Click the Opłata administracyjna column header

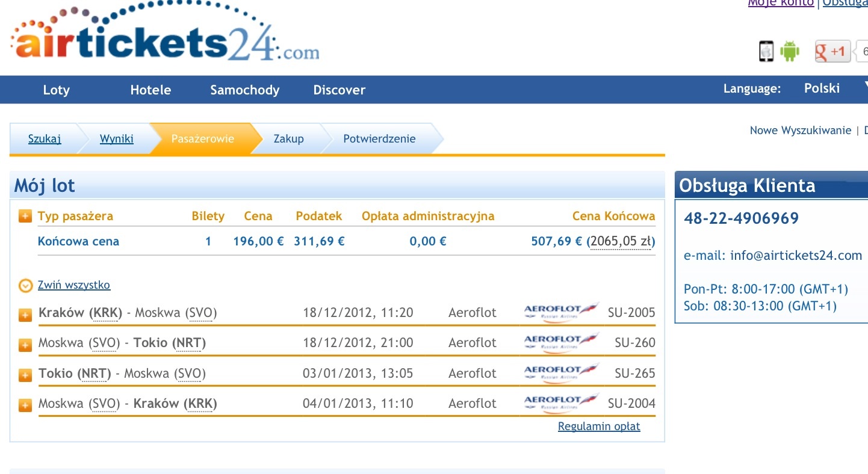click(428, 216)
